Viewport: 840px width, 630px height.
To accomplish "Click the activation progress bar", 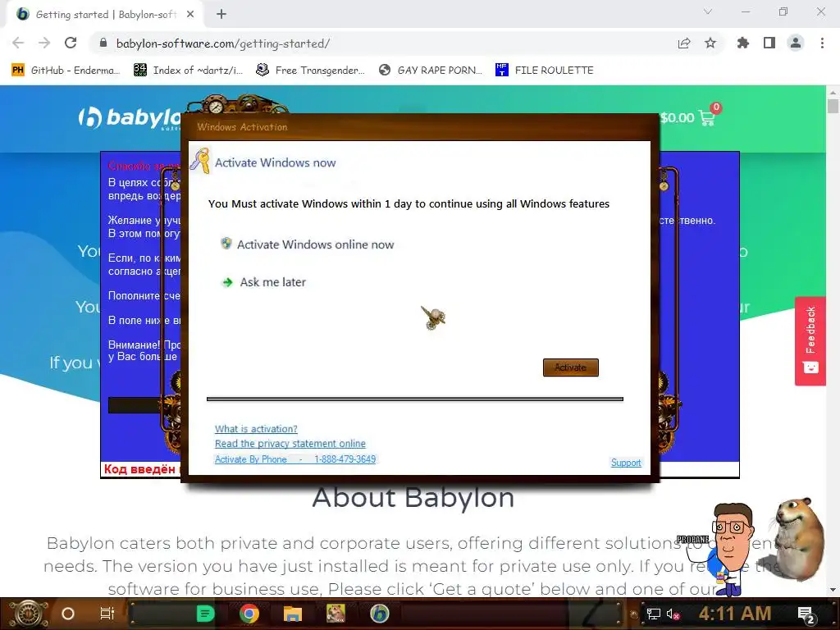I will 414,399.
